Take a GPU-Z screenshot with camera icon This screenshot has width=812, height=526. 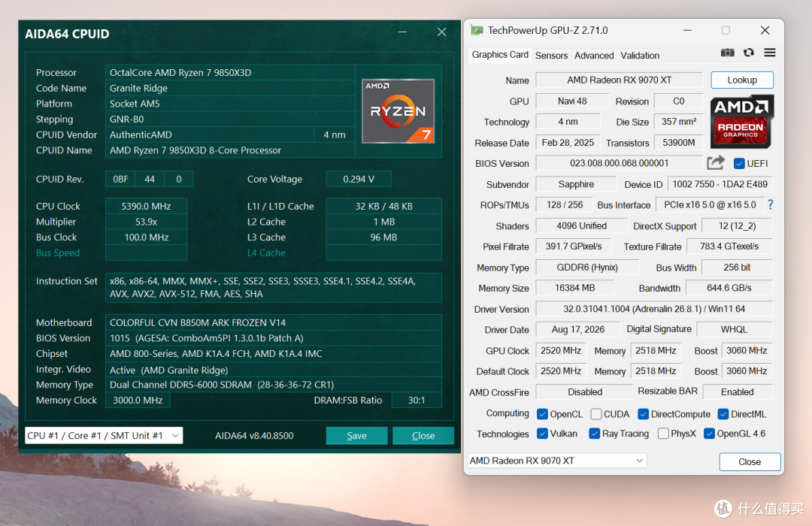pyautogui.click(x=728, y=53)
